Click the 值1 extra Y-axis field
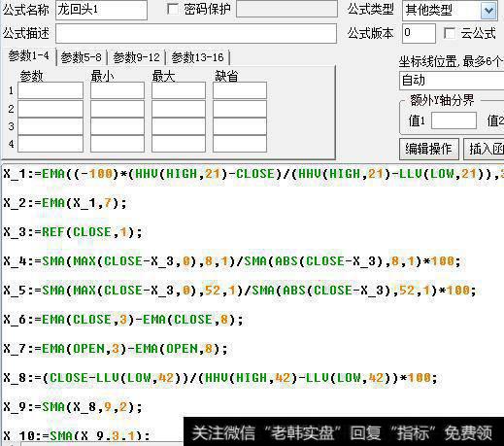This screenshot has height=446, width=504. coord(454,120)
